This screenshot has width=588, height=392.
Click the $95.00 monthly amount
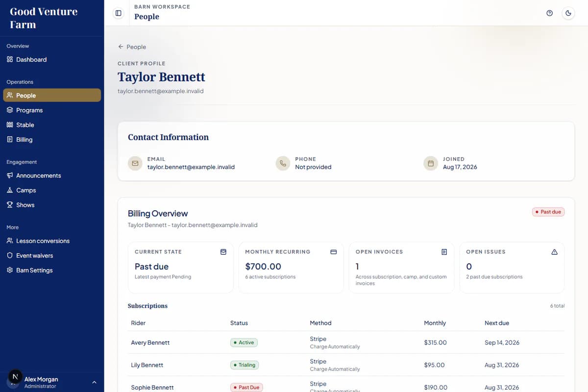pos(434,365)
